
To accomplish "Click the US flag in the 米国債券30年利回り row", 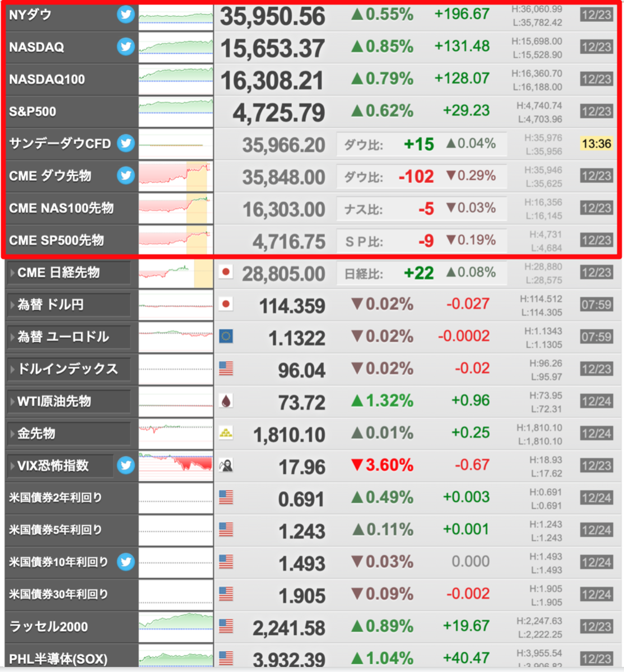I will click(226, 594).
